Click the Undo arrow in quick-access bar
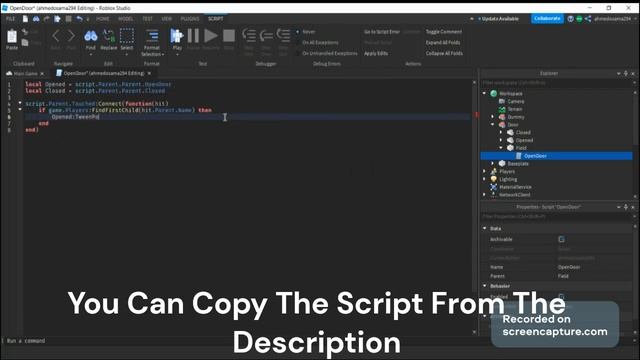The height and width of the screenshot is (360, 640). [80, 19]
